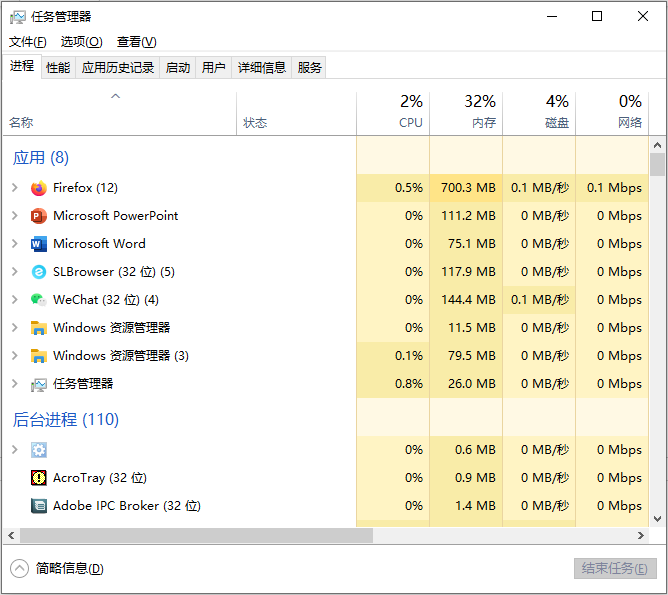Switch to the 性能 tab
The height and width of the screenshot is (595, 668).
[x=58, y=67]
